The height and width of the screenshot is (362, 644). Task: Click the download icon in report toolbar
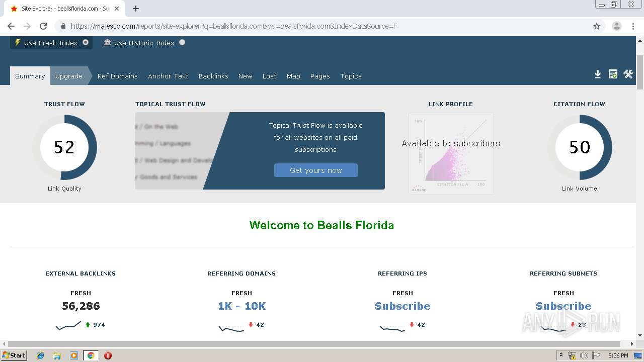[598, 74]
